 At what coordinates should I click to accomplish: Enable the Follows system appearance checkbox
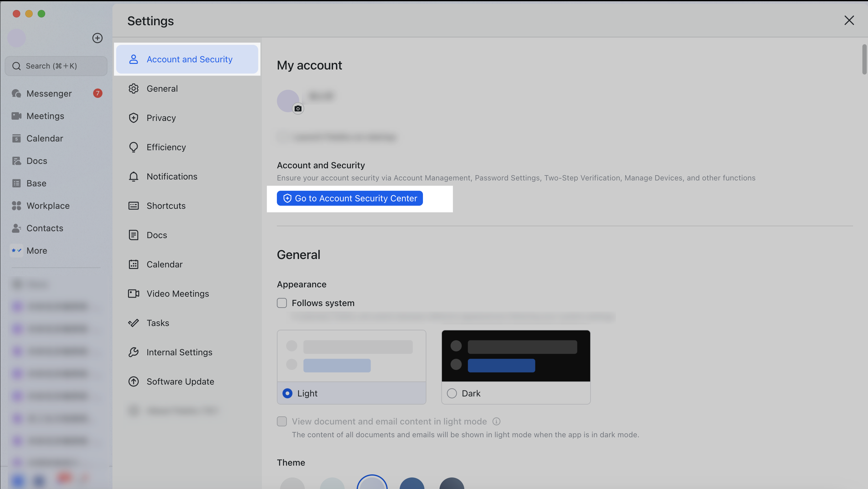click(282, 303)
